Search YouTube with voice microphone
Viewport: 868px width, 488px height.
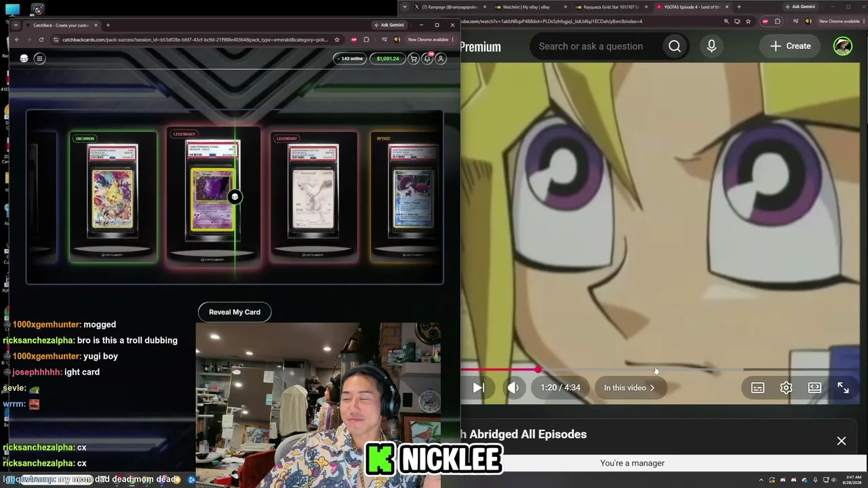pyautogui.click(x=711, y=46)
